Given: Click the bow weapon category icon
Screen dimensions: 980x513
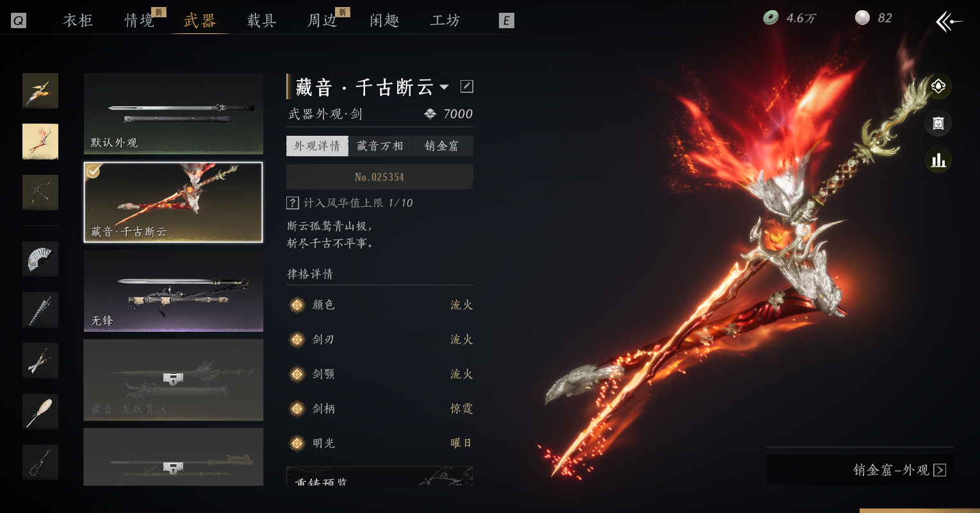Looking at the screenshot, I should click(40, 192).
